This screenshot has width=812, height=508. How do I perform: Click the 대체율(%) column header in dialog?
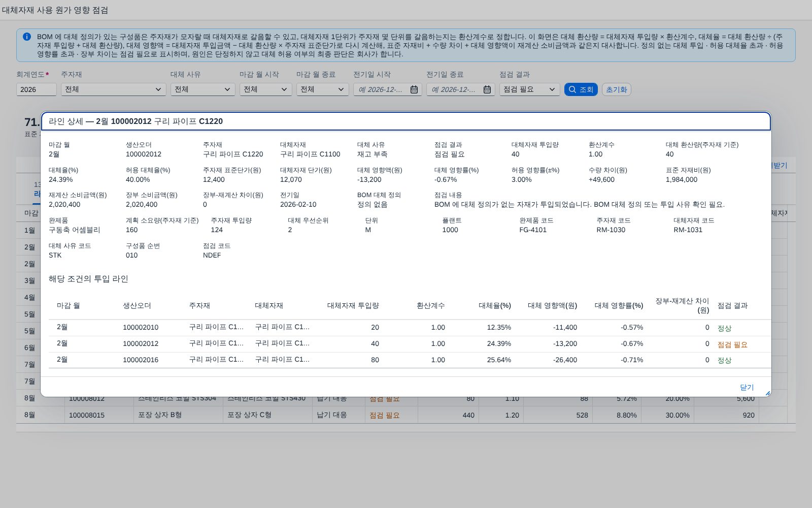tap(495, 306)
